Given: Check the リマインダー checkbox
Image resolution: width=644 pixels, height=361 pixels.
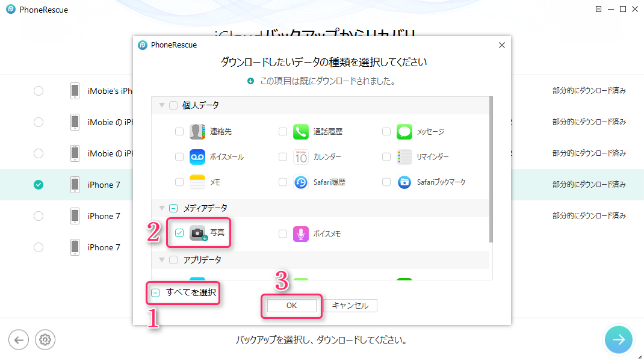Looking at the screenshot, I should click(386, 157).
